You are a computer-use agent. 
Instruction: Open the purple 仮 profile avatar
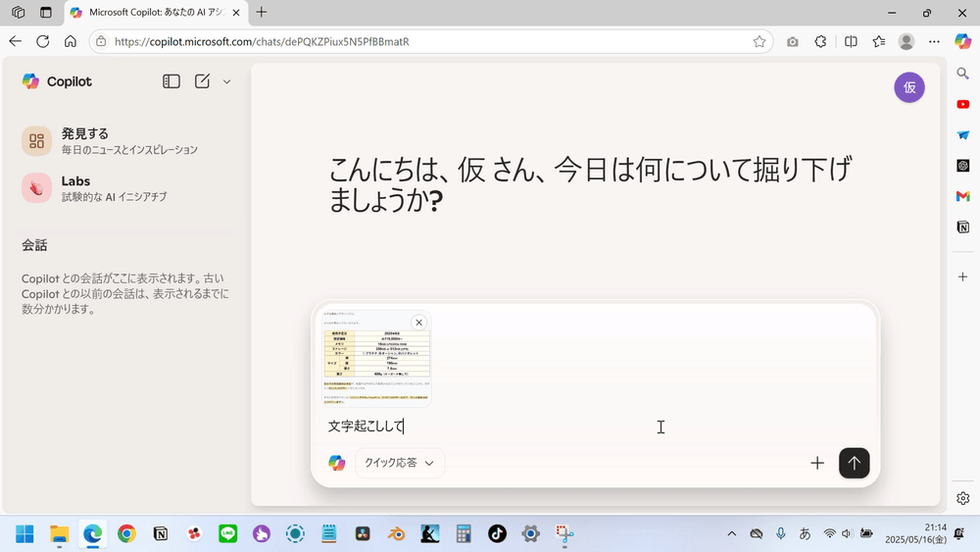coord(908,87)
